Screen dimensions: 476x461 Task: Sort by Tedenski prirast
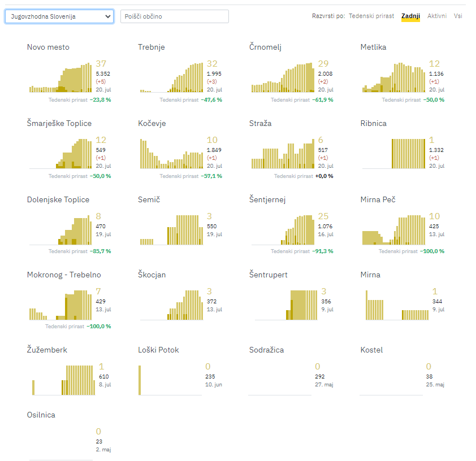click(x=371, y=16)
